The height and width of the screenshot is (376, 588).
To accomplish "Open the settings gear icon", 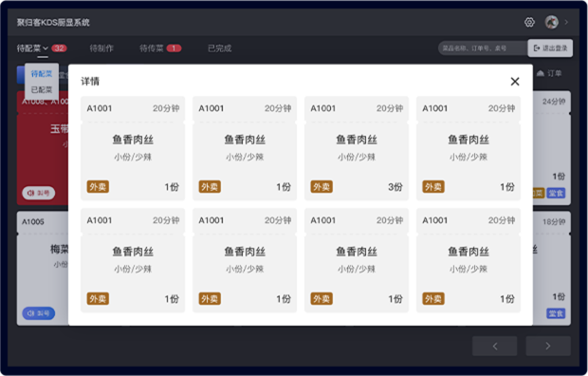I will 529,22.
